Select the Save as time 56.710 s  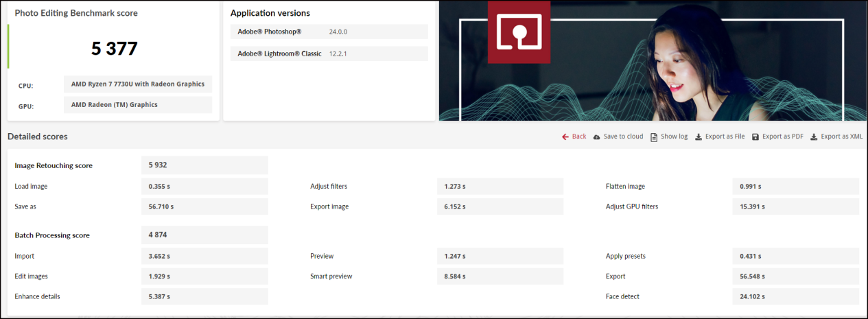(204, 206)
